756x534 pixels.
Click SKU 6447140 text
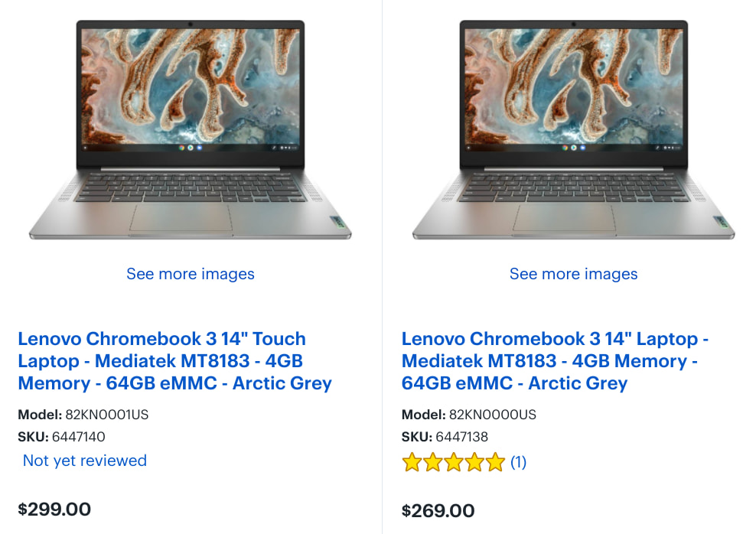pos(79,437)
